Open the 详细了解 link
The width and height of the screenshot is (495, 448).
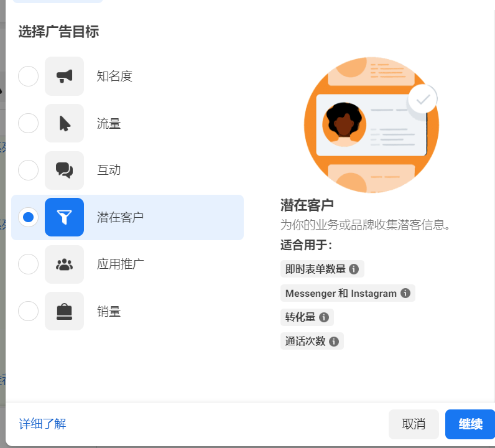coord(43,424)
